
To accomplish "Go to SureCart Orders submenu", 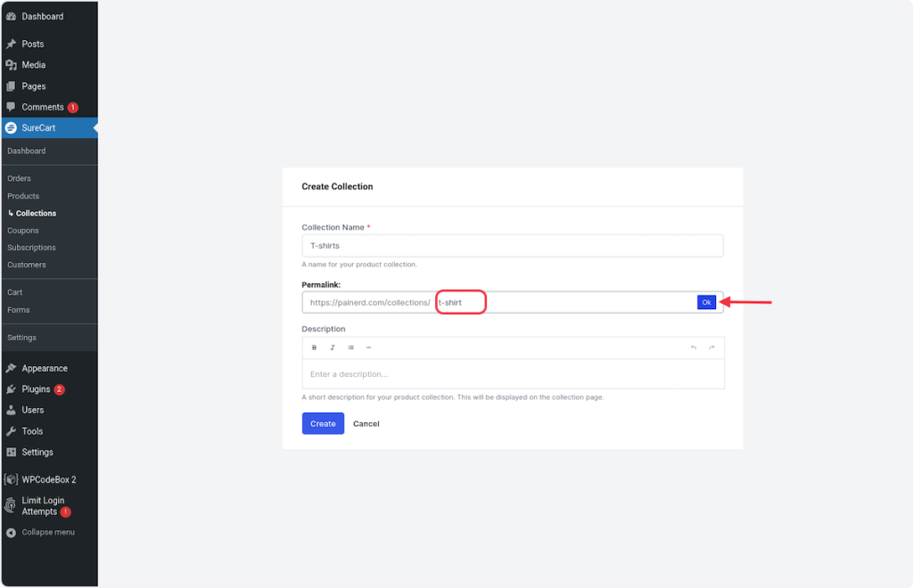I will click(x=19, y=179).
